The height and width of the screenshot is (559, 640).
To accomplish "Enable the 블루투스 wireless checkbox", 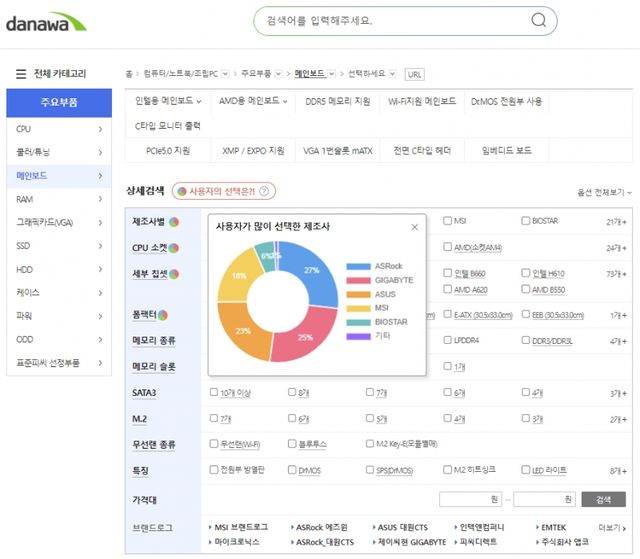I will [x=292, y=444].
